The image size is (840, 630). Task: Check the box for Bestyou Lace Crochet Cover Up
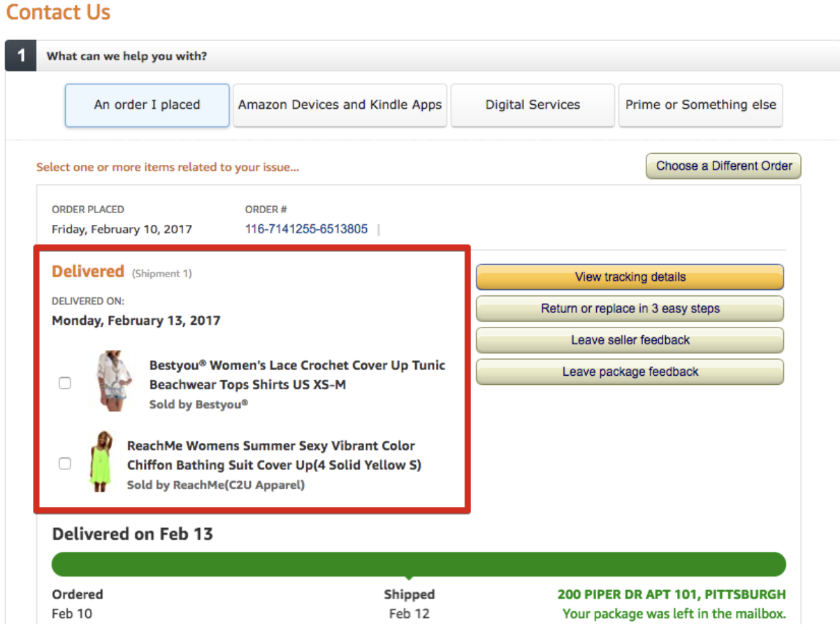click(x=65, y=383)
